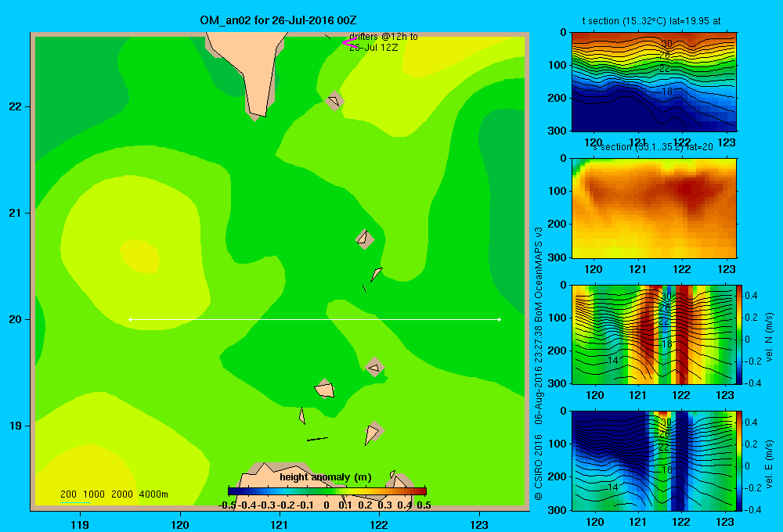Click latitude label 20 on main map

(x=16, y=319)
